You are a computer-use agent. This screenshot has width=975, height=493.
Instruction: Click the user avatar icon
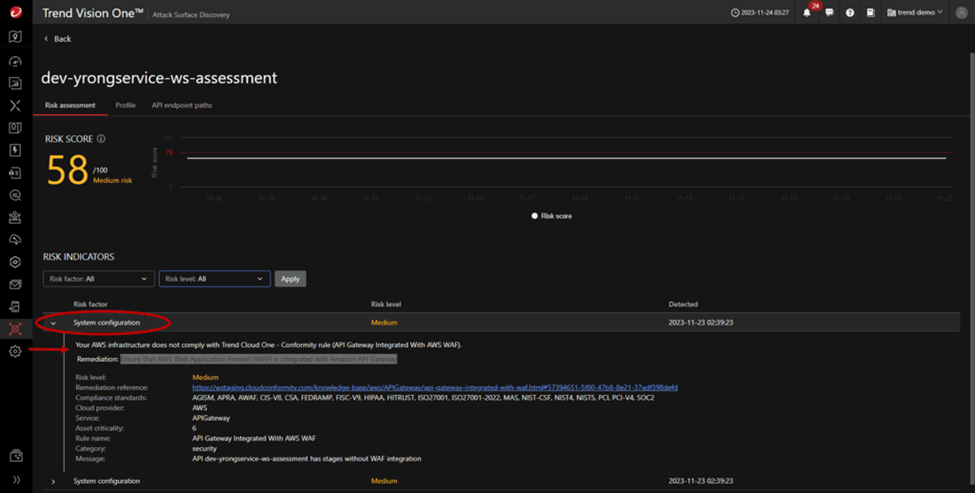click(x=961, y=12)
